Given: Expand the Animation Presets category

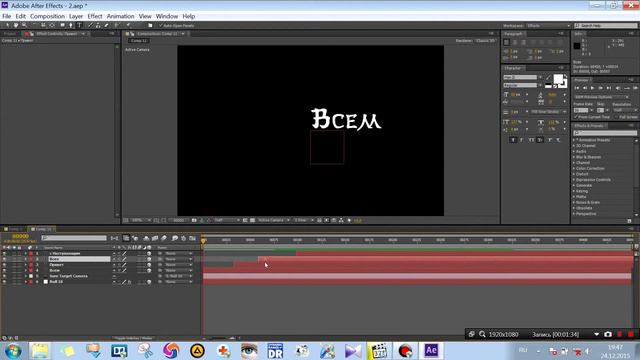Looking at the screenshot, I should tap(574, 140).
